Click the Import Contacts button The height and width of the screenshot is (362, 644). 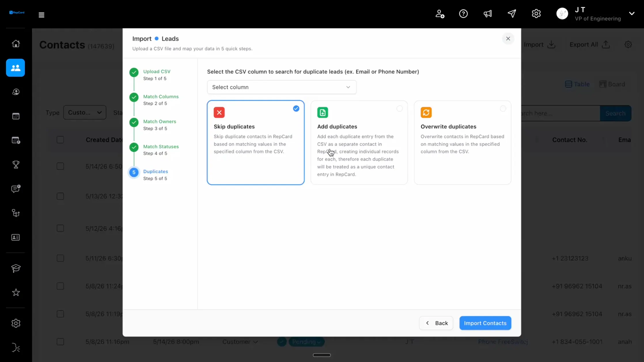click(485, 323)
